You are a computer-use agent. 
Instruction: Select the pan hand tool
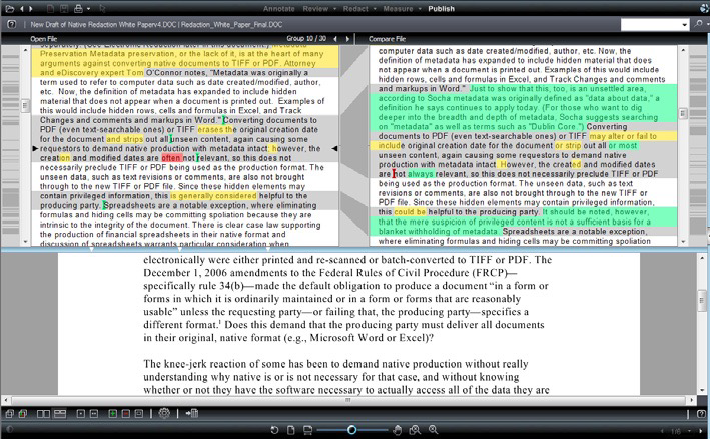click(x=398, y=430)
